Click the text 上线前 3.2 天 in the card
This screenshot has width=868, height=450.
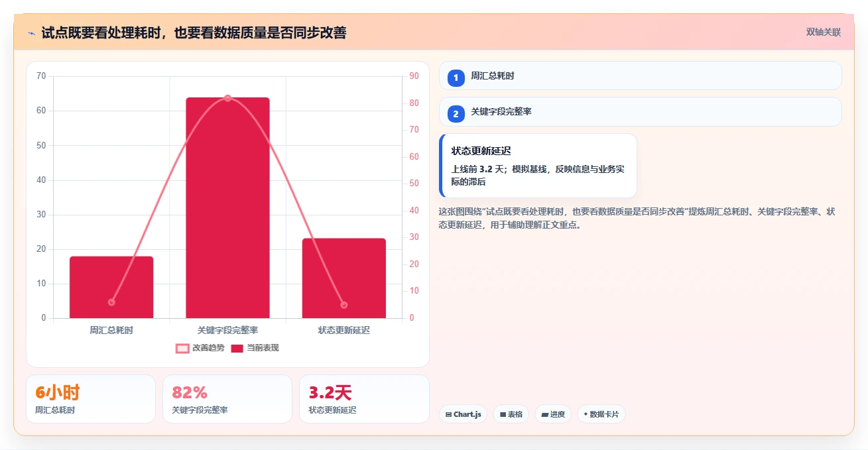click(x=478, y=169)
